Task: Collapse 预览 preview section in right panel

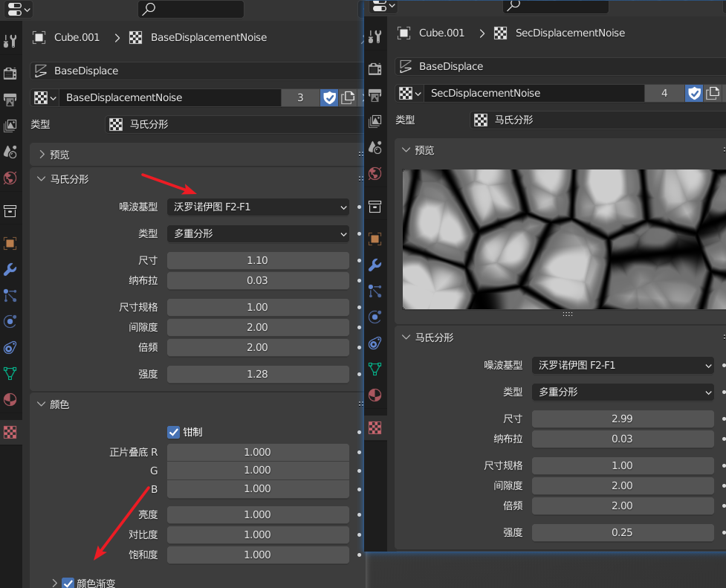Action: tap(406, 149)
